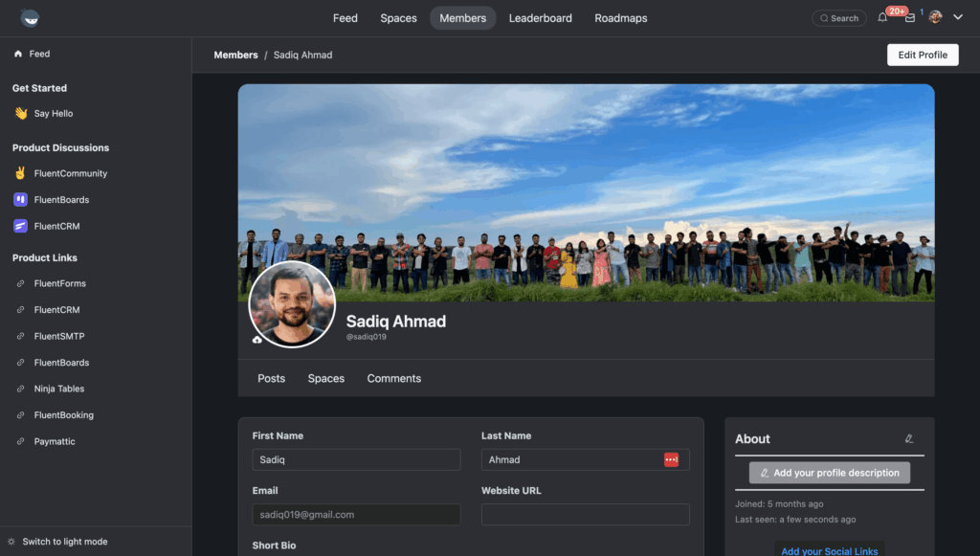Click the camera icon on the avatar
This screenshot has width=980, height=556.
[255, 341]
